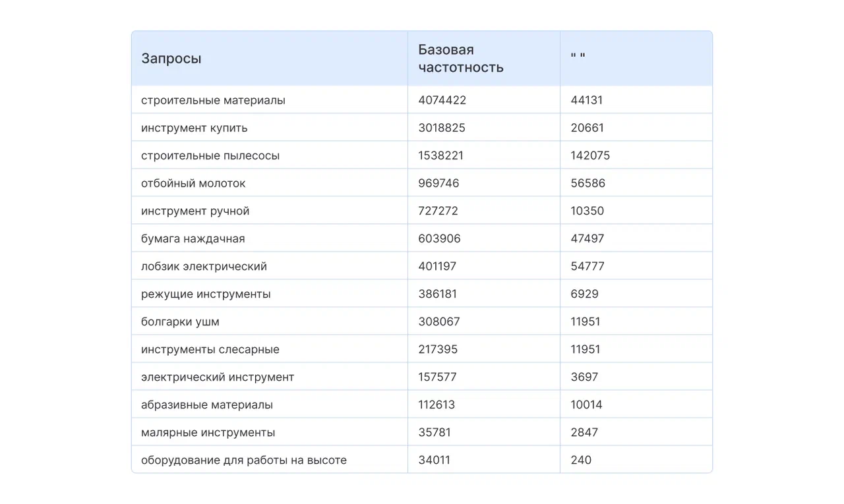The width and height of the screenshot is (844, 504).
Task: Click the "инструмент ручной" query cell
Action: [x=195, y=211]
